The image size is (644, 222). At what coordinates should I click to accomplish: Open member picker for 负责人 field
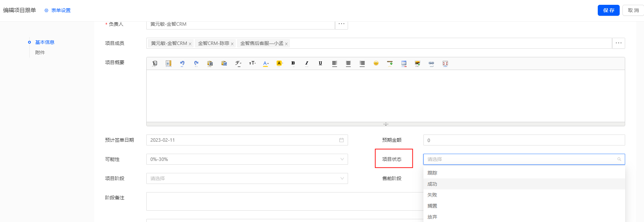coord(342,24)
